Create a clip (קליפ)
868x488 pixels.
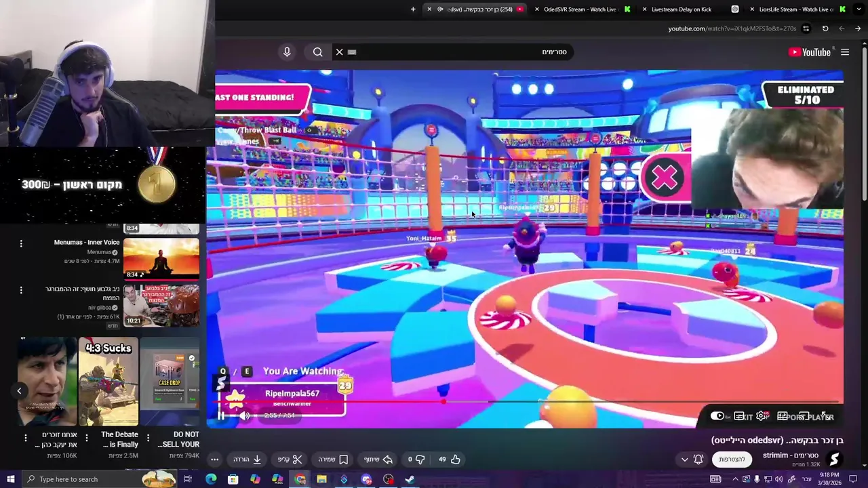pyautogui.click(x=290, y=459)
